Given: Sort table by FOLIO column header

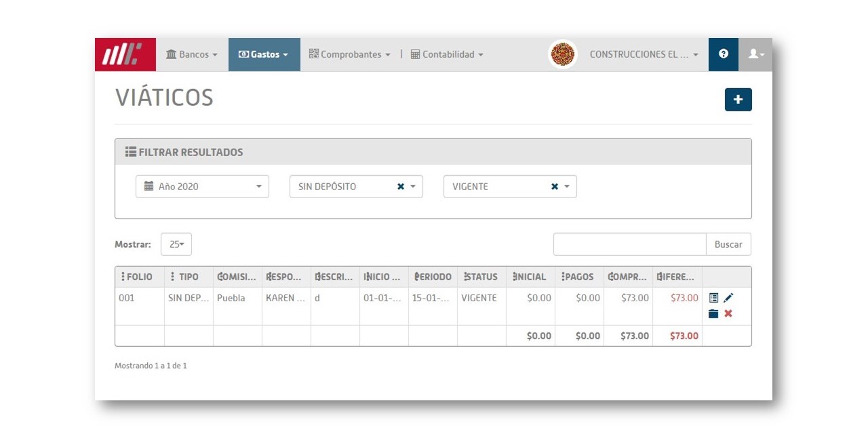Looking at the screenshot, I should click(x=140, y=277).
